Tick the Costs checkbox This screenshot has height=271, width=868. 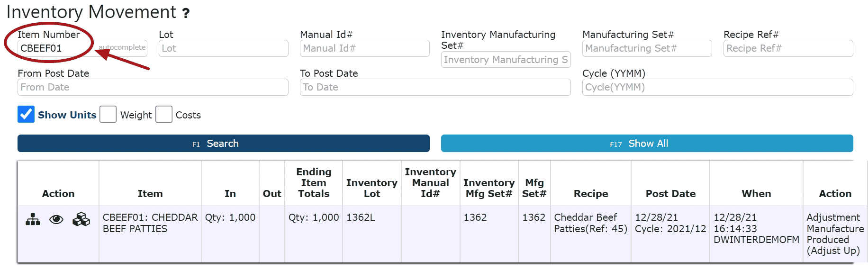(164, 115)
